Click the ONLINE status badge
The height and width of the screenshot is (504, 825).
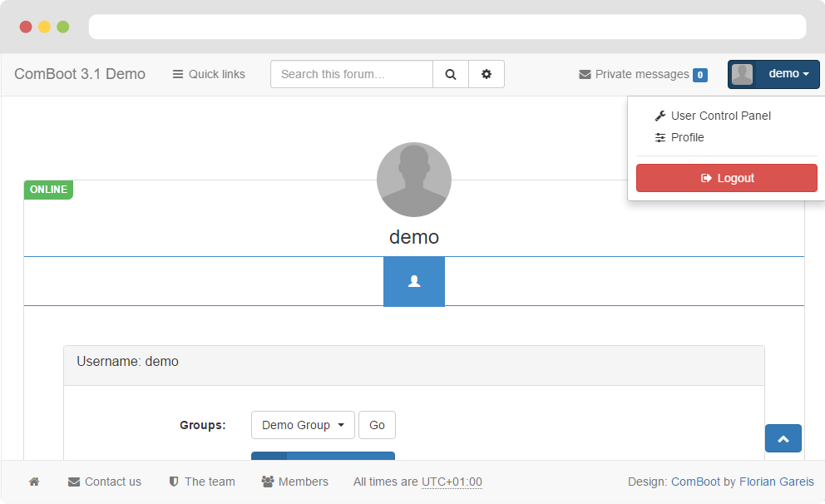pos(48,190)
